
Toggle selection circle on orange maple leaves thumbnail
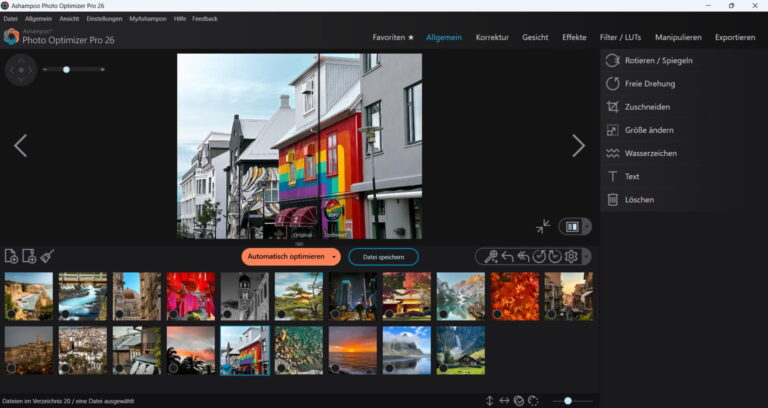pos(497,314)
